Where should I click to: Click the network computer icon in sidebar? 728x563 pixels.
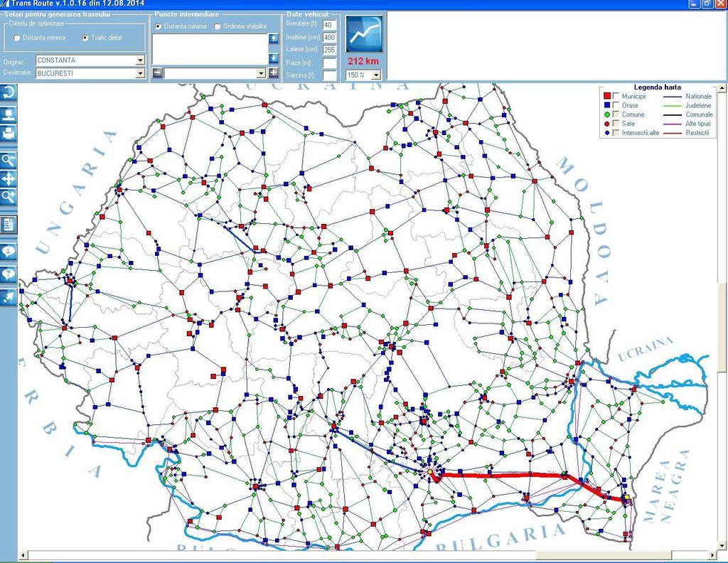tap(9, 114)
